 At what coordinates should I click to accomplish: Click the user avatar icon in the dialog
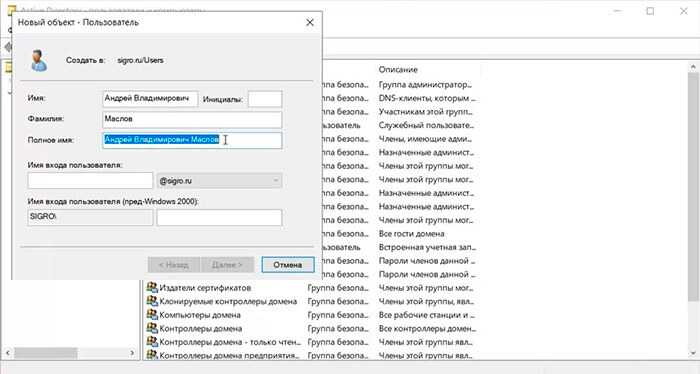[38, 60]
